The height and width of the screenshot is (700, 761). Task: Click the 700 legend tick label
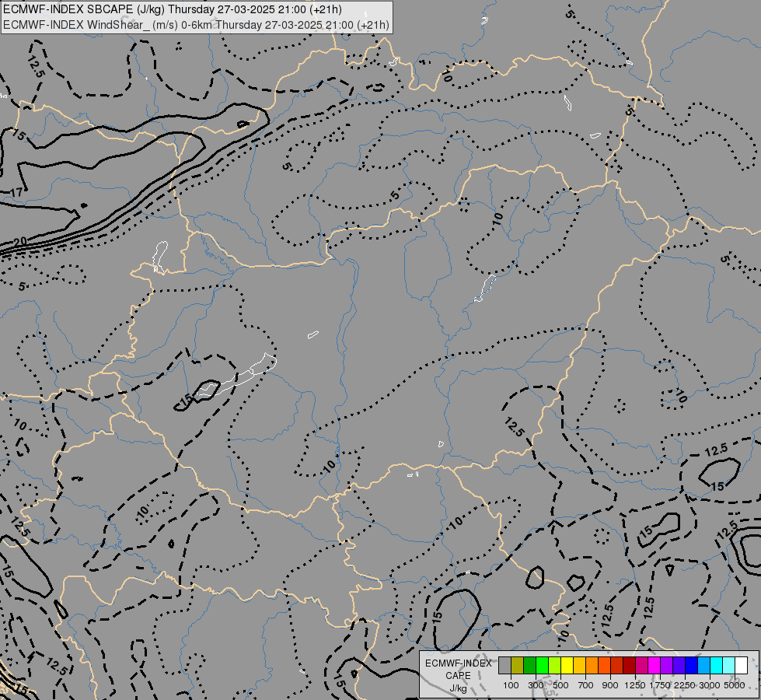click(586, 685)
